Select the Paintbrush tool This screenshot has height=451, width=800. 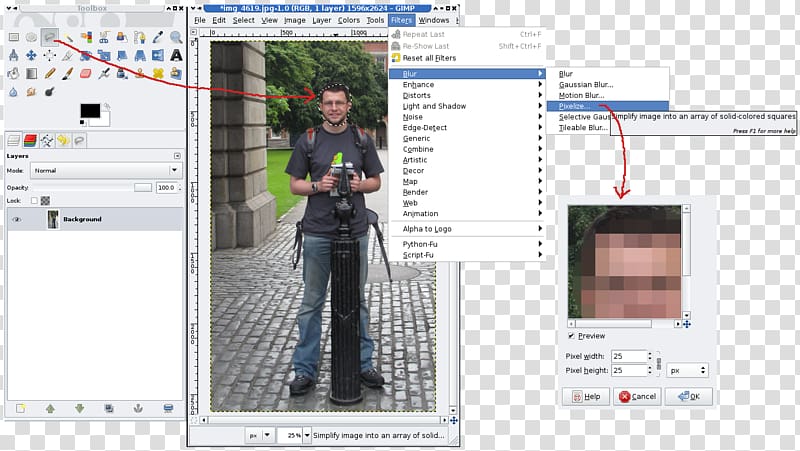[x=68, y=73]
